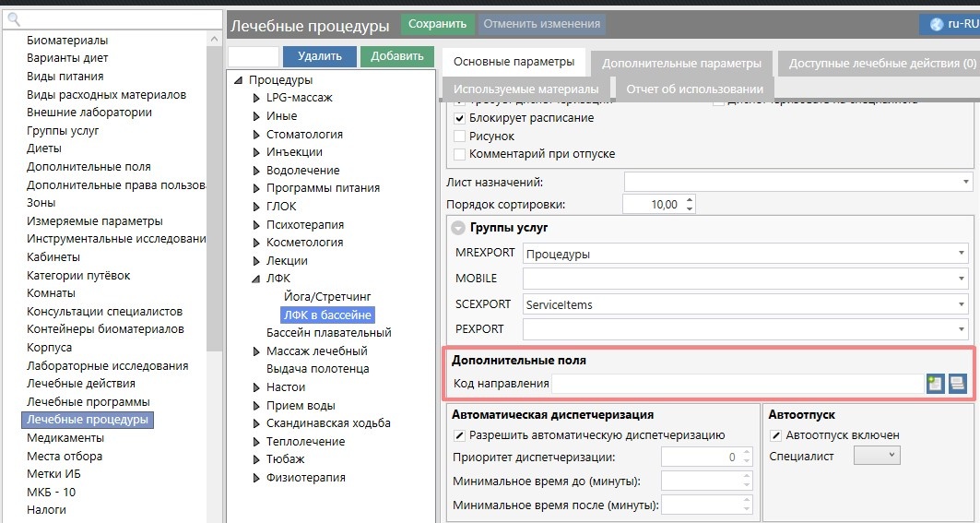The image size is (980, 523).
Task: Collapse the Группы услуг section arrow
Action: coord(457,228)
